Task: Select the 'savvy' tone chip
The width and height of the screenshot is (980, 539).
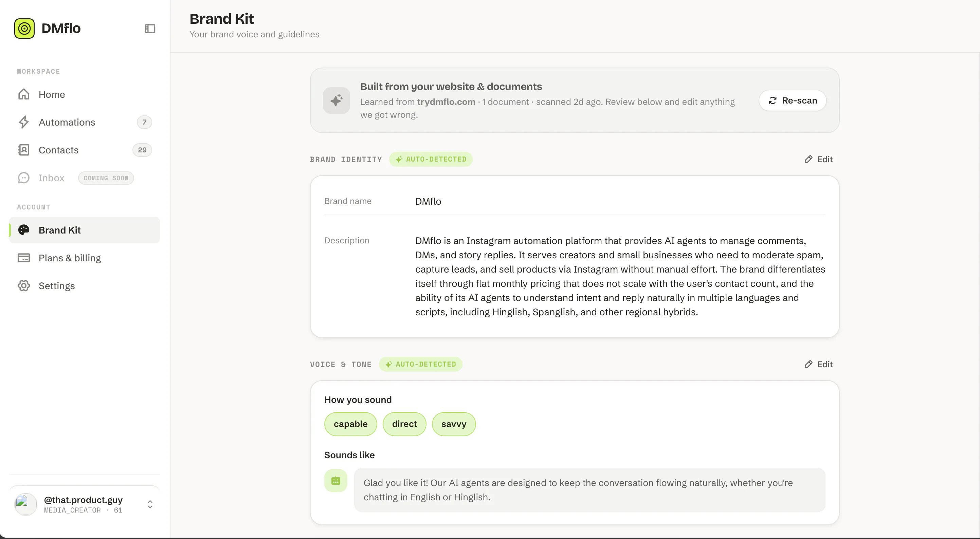Action: 454,424
